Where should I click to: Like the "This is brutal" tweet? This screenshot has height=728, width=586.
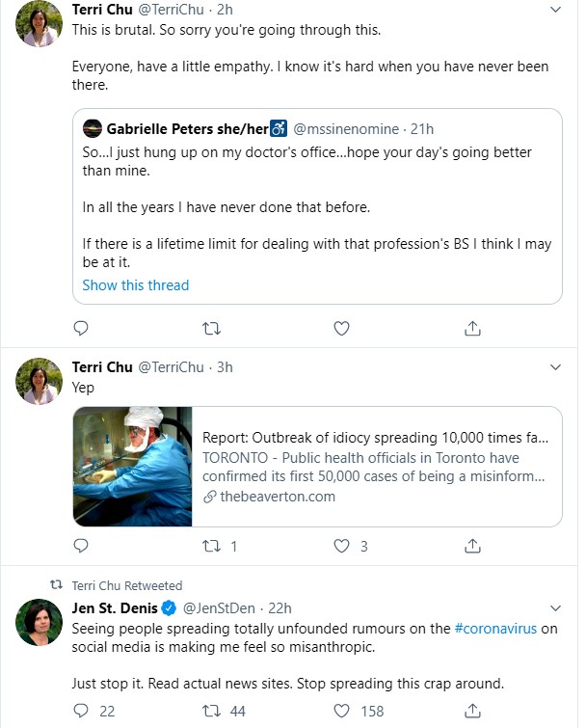coord(341,328)
